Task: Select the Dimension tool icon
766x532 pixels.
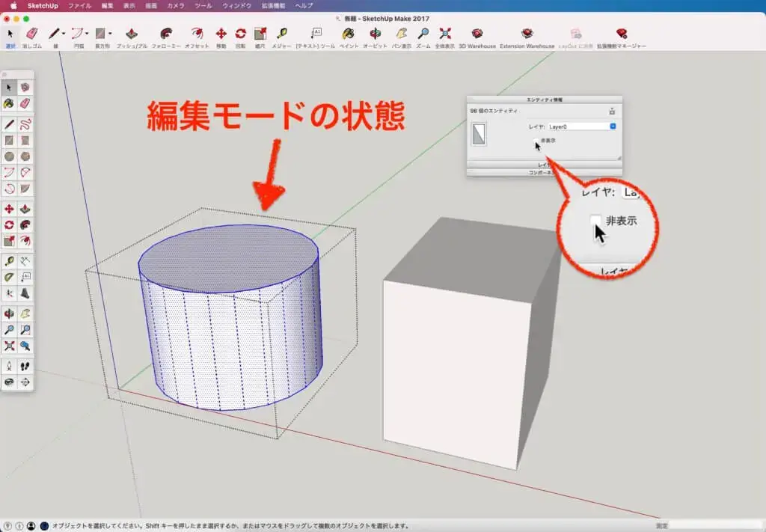Action: [25, 261]
